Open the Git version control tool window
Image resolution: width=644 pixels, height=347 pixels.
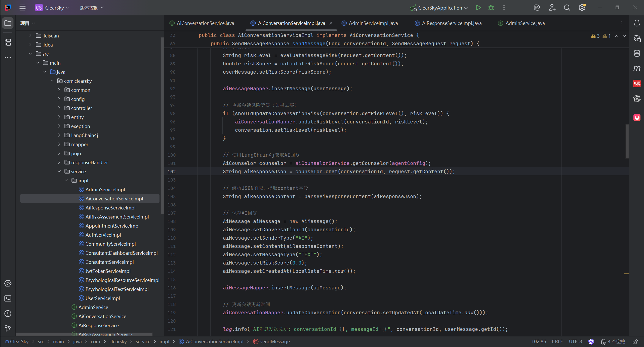tap(8, 328)
